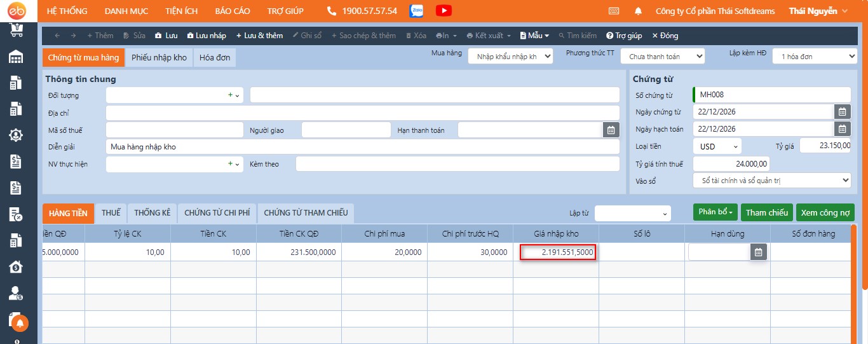Open calendar for Ngày chứng từ
This screenshot has height=344, width=868.
click(842, 112)
